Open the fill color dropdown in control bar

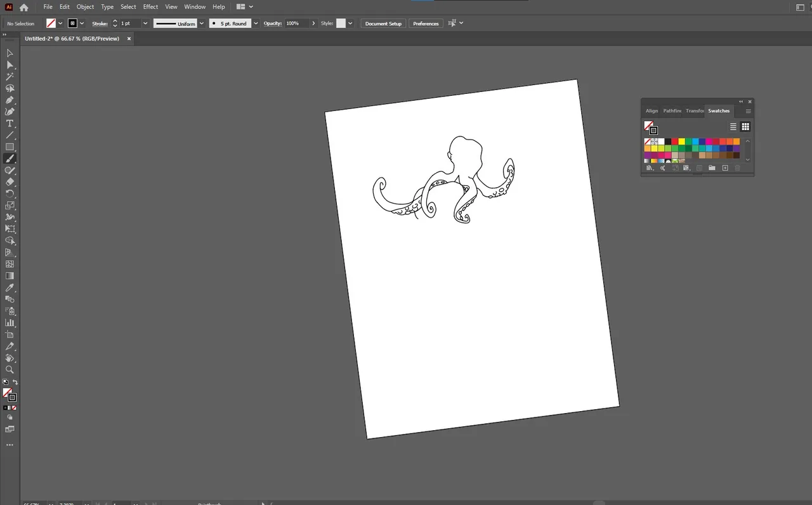point(60,23)
